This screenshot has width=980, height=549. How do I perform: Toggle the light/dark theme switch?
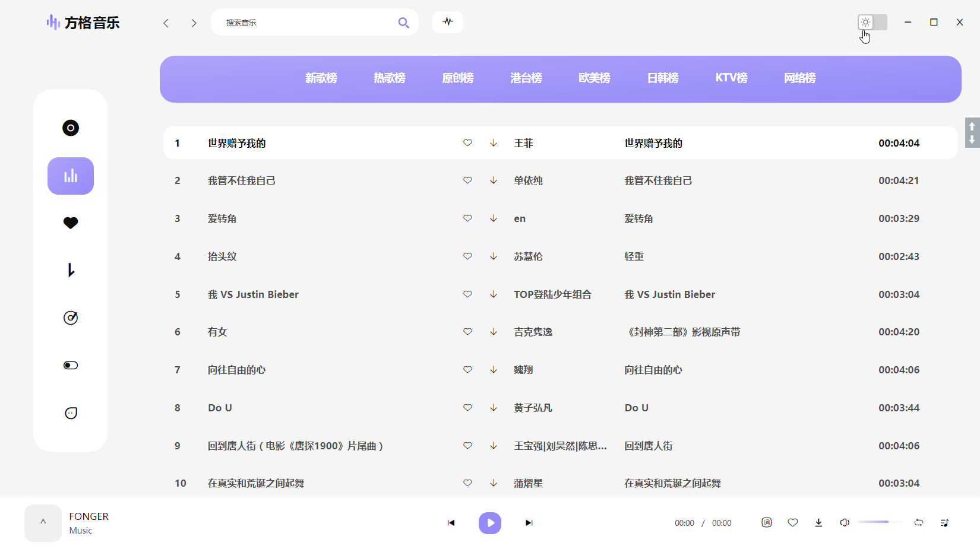click(872, 23)
